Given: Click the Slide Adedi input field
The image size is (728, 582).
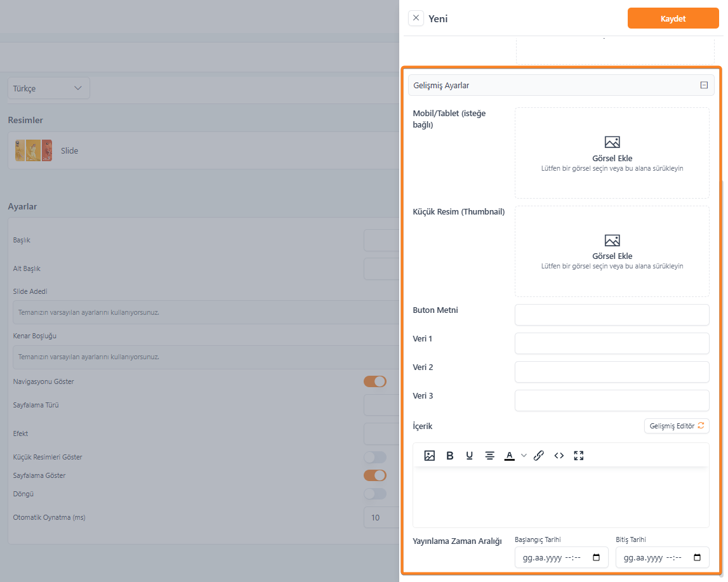Looking at the screenshot, I should pyautogui.click(x=206, y=312).
